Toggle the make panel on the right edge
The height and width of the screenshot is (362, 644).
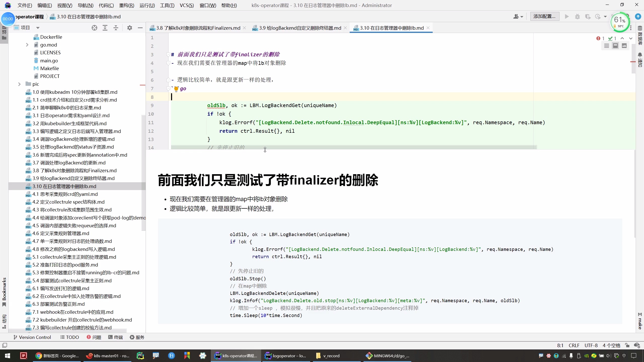[640, 321]
